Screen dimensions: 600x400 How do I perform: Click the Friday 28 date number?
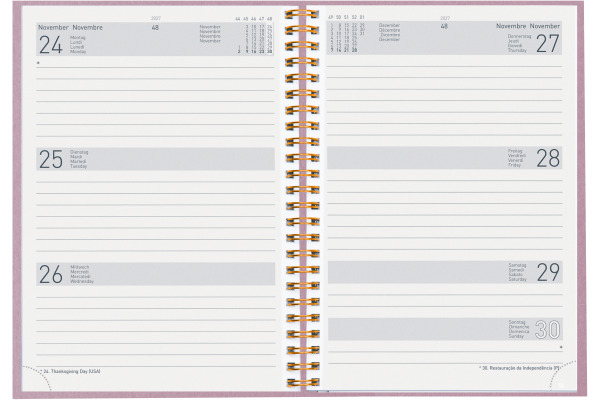(548, 158)
